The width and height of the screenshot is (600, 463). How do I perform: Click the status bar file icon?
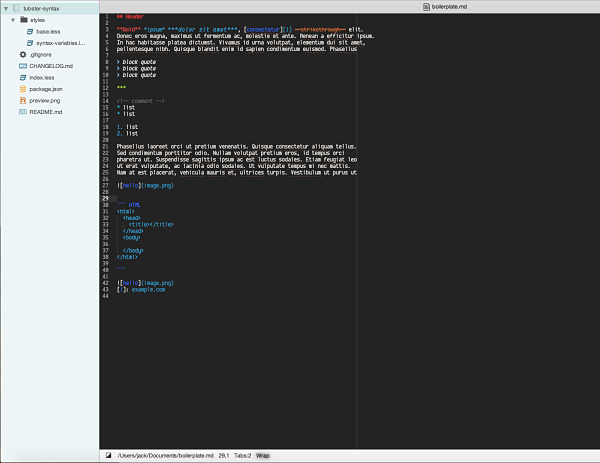109,455
